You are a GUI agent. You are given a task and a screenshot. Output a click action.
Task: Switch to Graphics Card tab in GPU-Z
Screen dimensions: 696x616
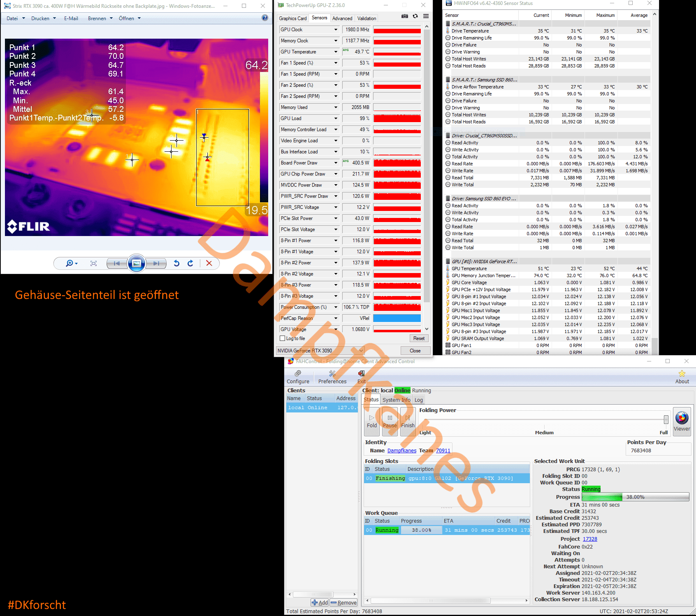(292, 19)
